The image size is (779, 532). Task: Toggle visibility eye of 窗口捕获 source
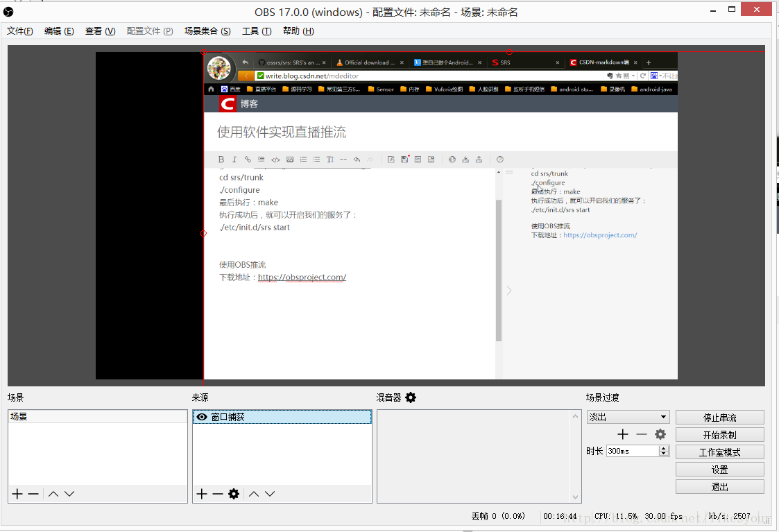(x=202, y=417)
